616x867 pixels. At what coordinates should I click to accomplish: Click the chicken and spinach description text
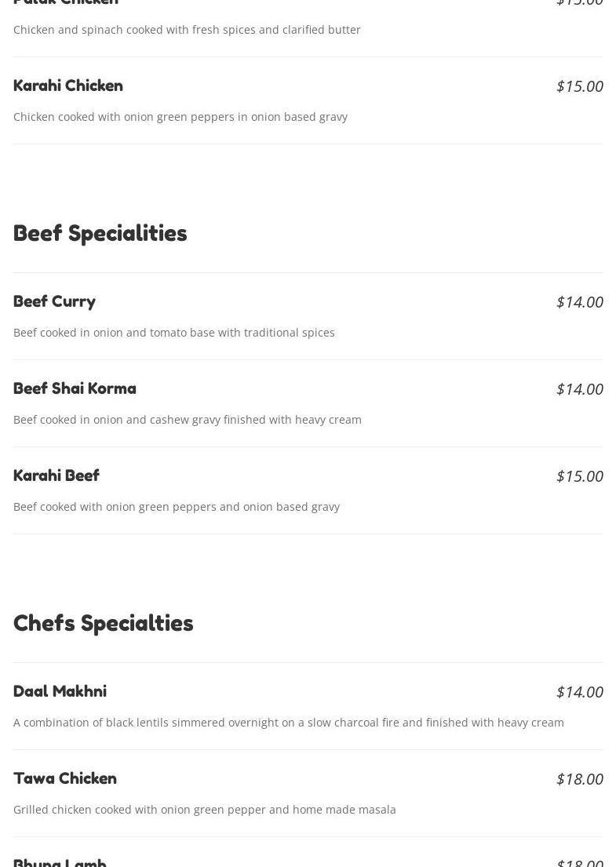(x=187, y=30)
